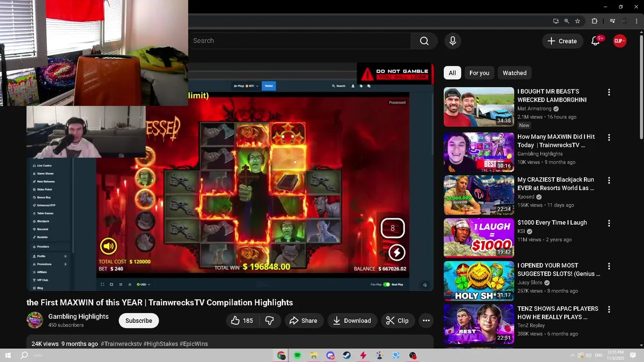Click the lightning turbo spin button in game
644x362 pixels.
(x=396, y=252)
